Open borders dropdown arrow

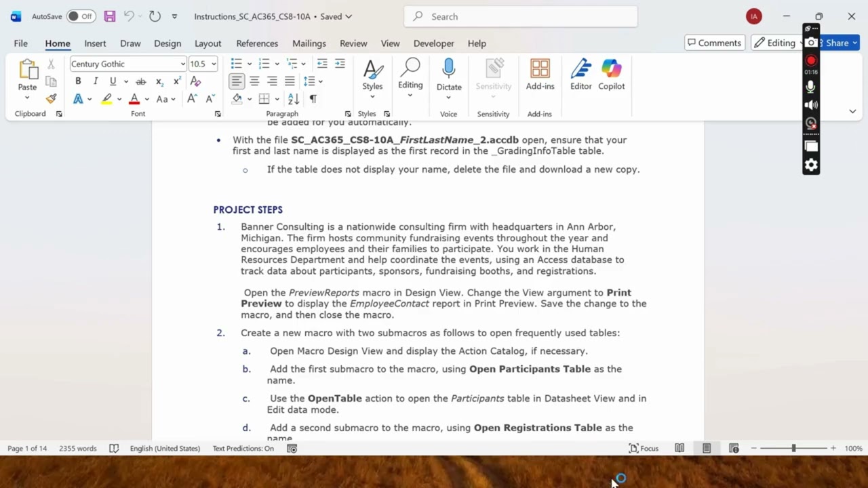[x=277, y=99]
